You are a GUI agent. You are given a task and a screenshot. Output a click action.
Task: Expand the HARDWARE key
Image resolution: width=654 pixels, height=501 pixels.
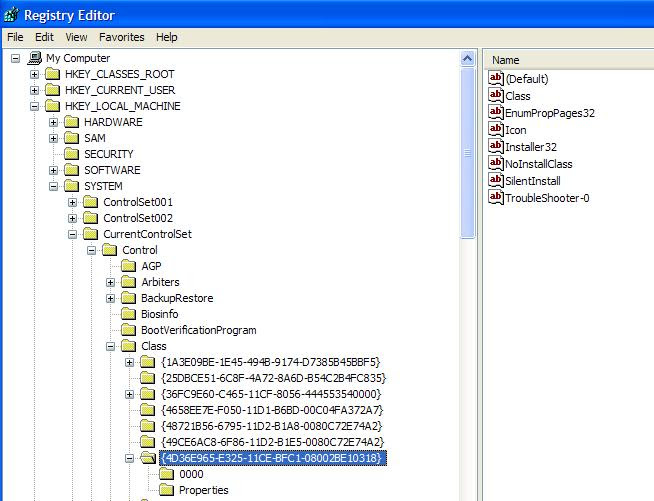[x=53, y=123]
